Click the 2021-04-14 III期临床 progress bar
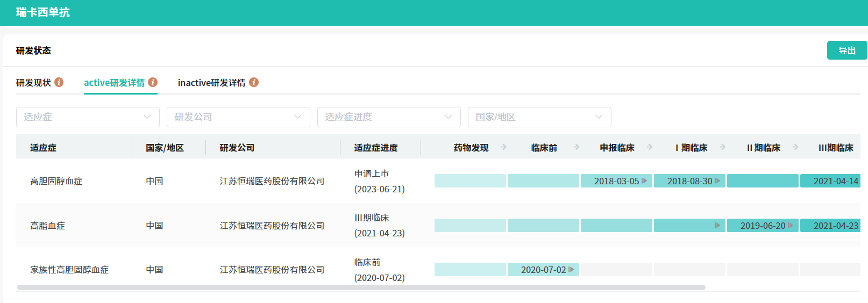Image resolution: width=868 pixels, height=303 pixels. click(830, 181)
